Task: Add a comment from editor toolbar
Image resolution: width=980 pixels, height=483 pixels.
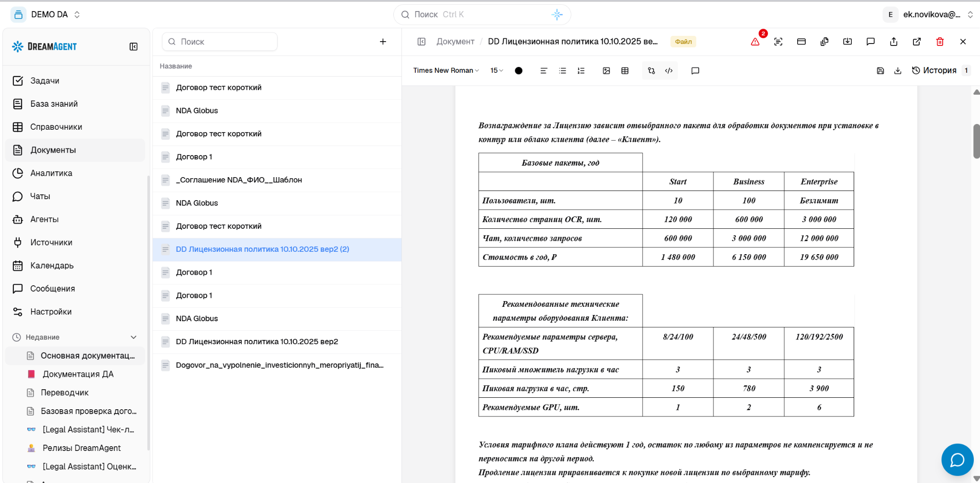Action: pyautogui.click(x=695, y=70)
